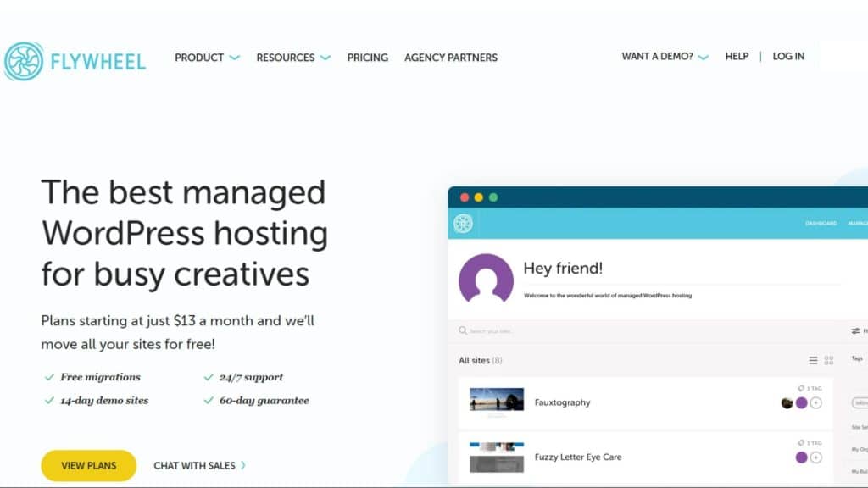Click the Flywheel icon in dashboard header

tap(464, 224)
